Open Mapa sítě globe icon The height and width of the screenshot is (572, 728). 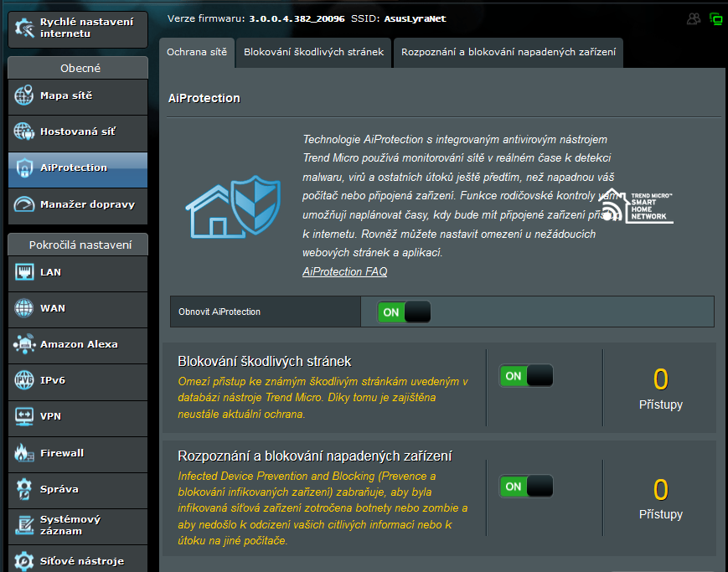click(24, 96)
